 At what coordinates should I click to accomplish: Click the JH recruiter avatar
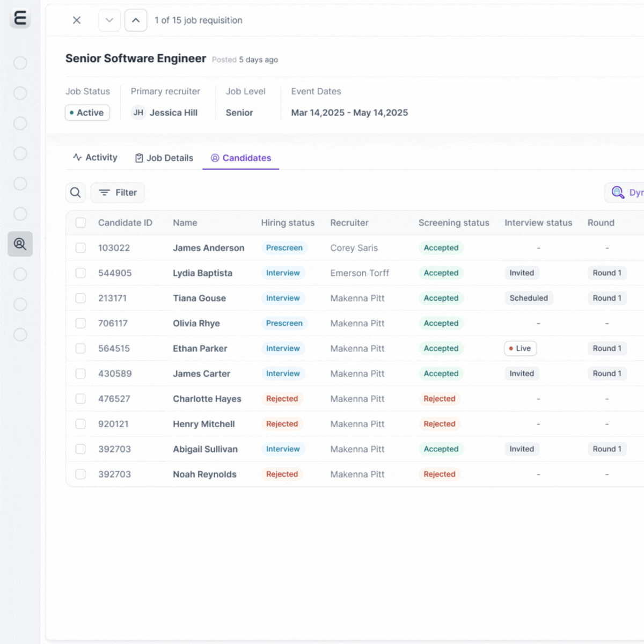[x=138, y=113]
